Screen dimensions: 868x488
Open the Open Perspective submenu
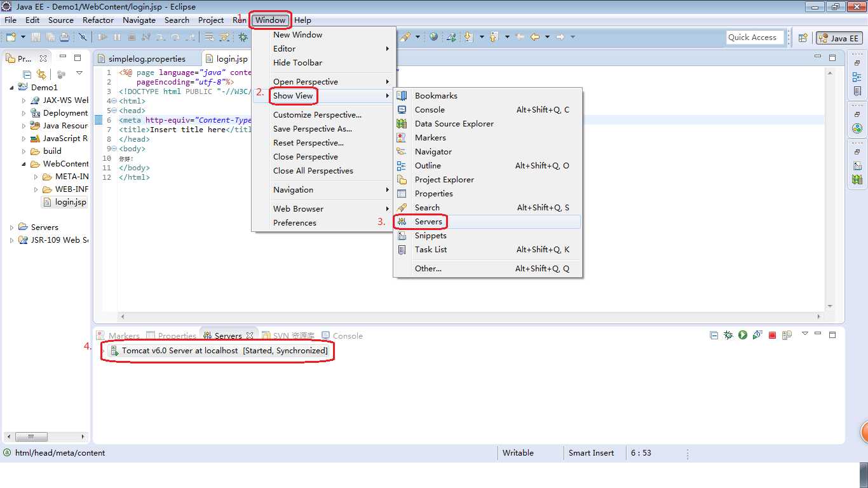[323, 81]
